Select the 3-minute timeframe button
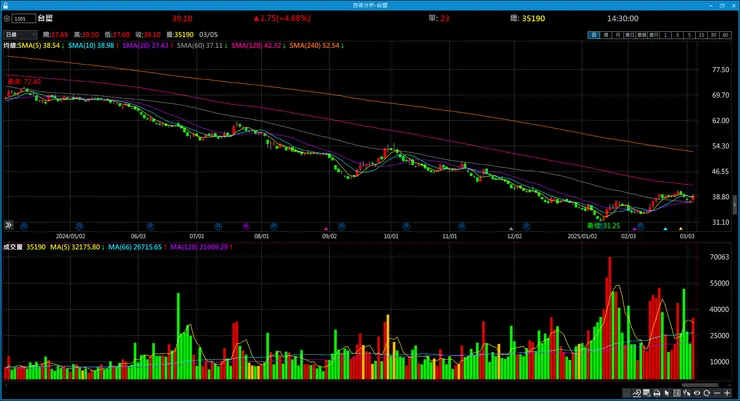Viewport: 740px width, 401px height. click(677, 35)
